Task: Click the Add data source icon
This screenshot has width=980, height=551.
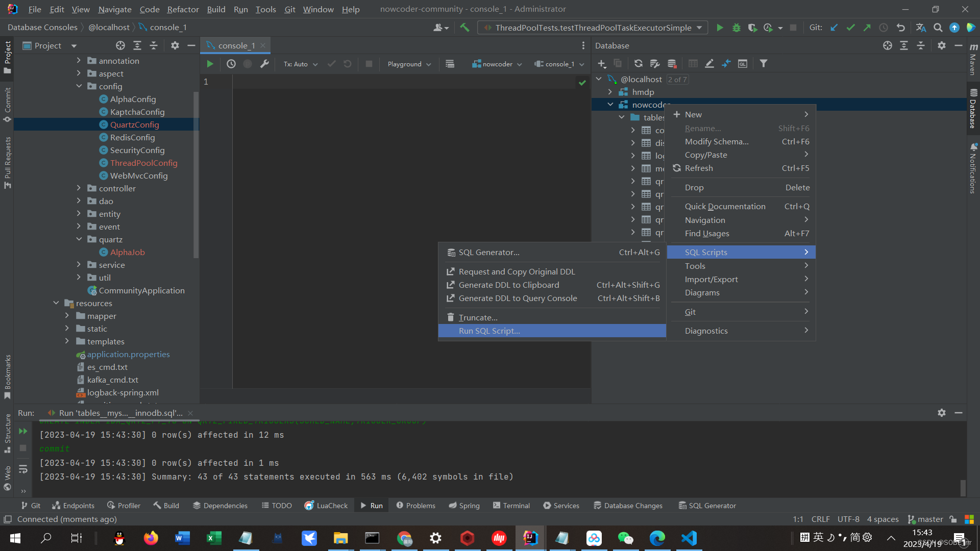Action: tap(601, 63)
